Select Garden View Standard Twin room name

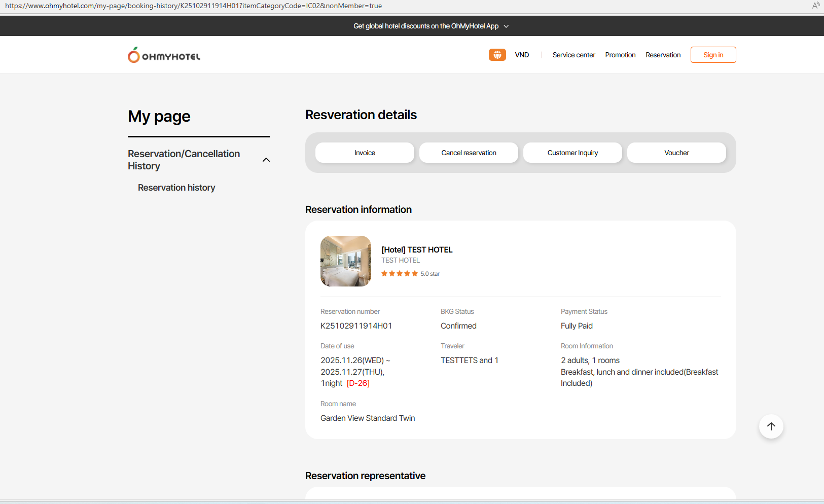click(368, 418)
